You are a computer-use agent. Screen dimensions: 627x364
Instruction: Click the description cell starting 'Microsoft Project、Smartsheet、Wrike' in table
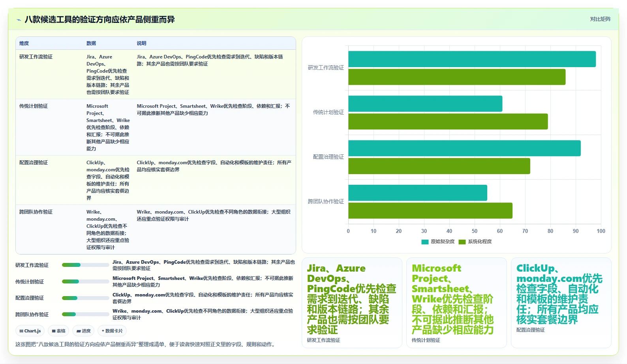pyautogui.click(x=214, y=110)
